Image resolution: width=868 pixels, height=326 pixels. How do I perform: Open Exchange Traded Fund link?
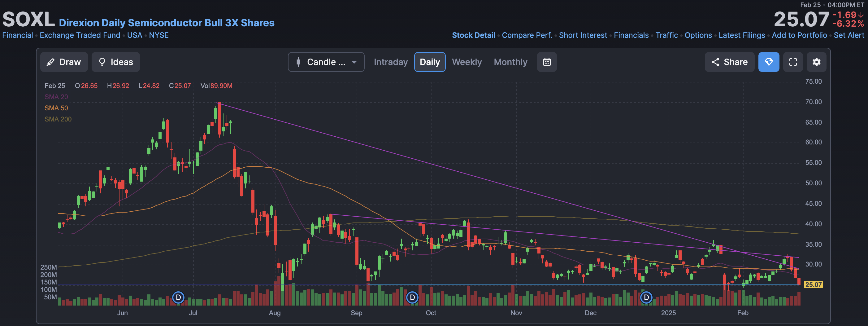tap(80, 35)
